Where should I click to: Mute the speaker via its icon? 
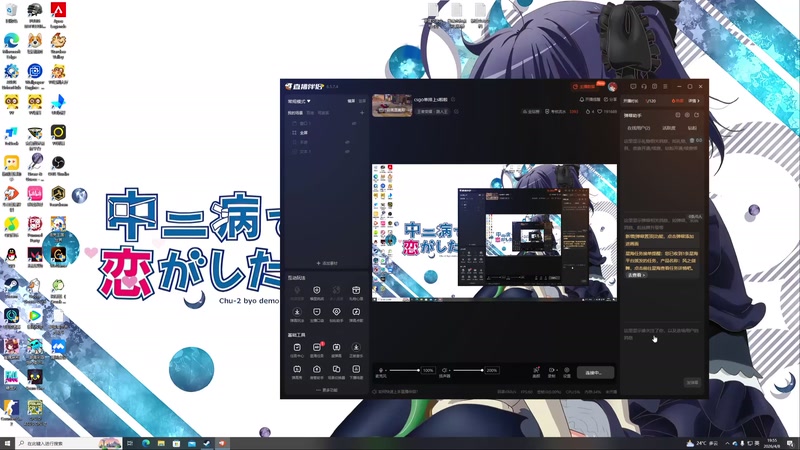pyautogui.click(x=444, y=370)
